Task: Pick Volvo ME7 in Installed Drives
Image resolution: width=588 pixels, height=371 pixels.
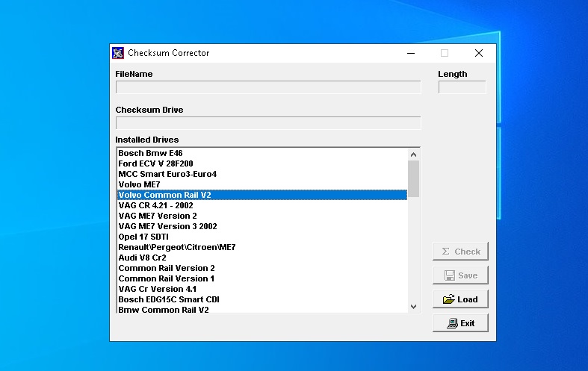Action: (x=139, y=184)
